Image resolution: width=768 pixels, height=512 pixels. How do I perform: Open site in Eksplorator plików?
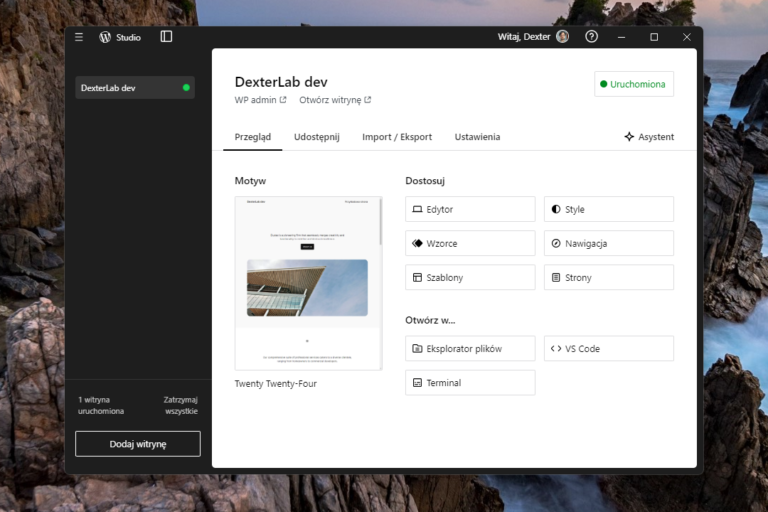470,348
